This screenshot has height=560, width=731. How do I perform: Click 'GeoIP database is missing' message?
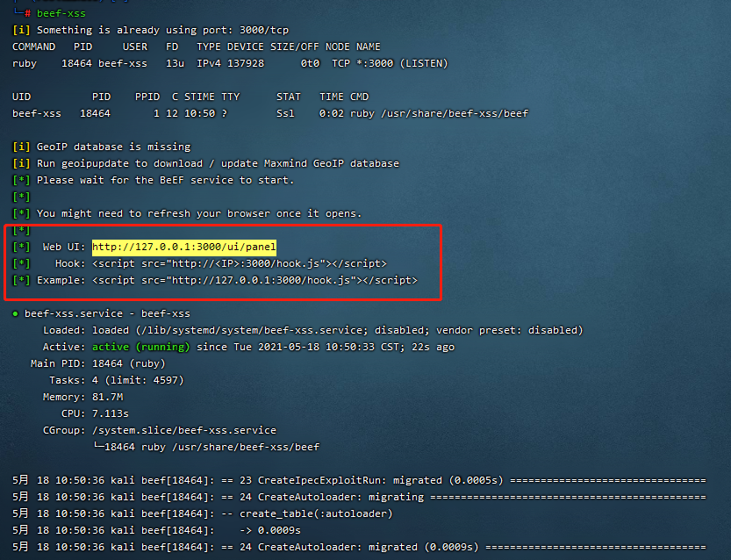coord(114,147)
